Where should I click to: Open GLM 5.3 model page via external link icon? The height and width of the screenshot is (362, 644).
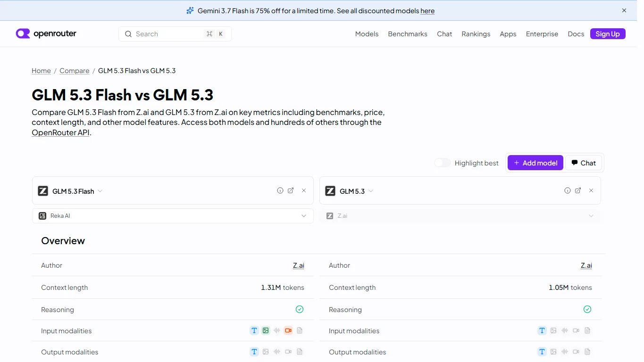(x=578, y=190)
